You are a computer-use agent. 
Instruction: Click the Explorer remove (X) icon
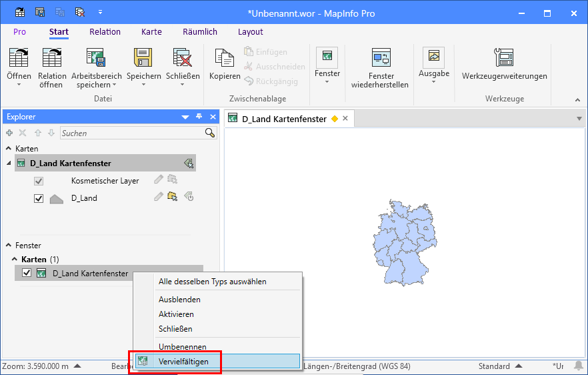coord(23,133)
